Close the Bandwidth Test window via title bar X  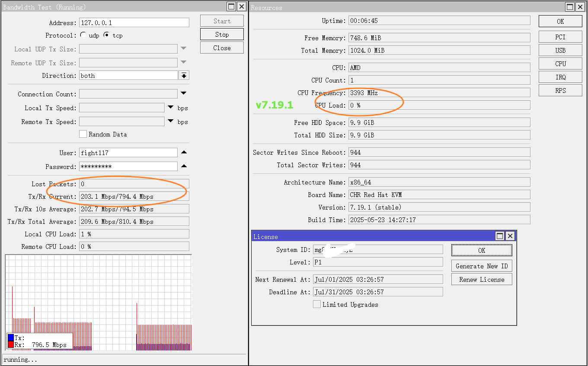click(242, 7)
